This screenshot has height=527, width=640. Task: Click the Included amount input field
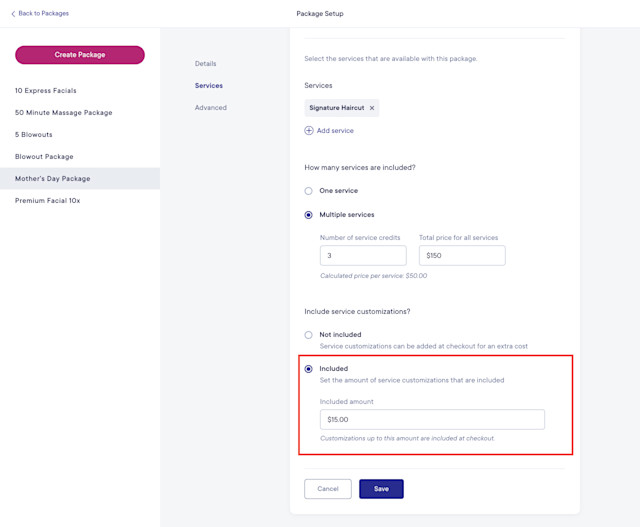[x=432, y=420]
